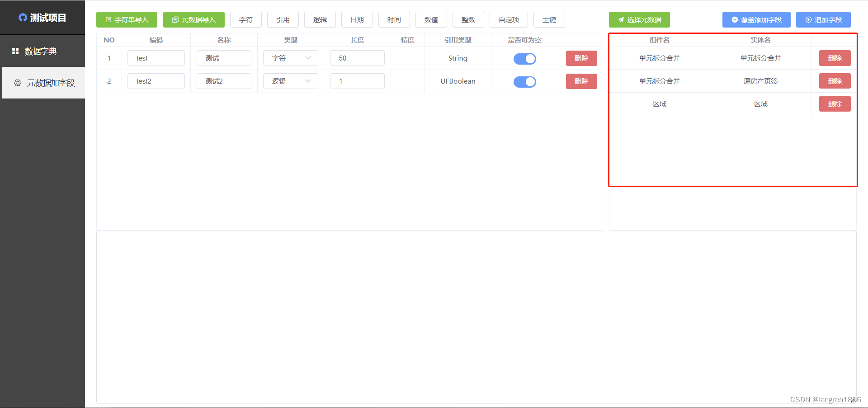Add a 逻辑 type field
This screenshot has height=408, width=868.
[x=320, y=20]
